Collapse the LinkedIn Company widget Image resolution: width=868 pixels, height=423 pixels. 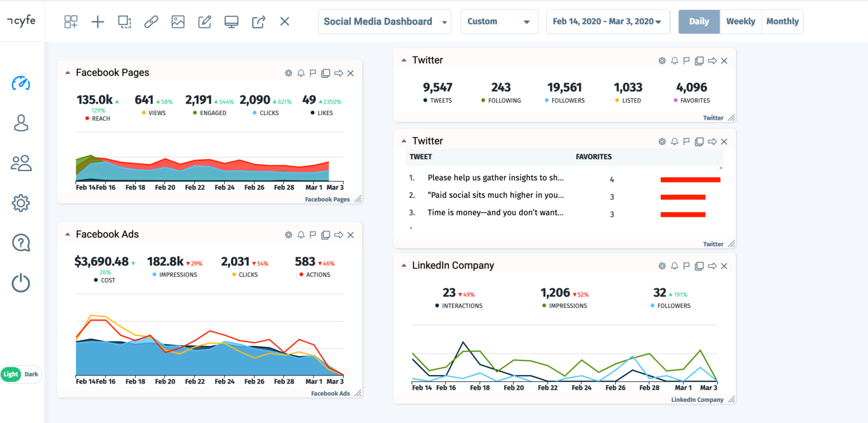click(x=403, y=265)
